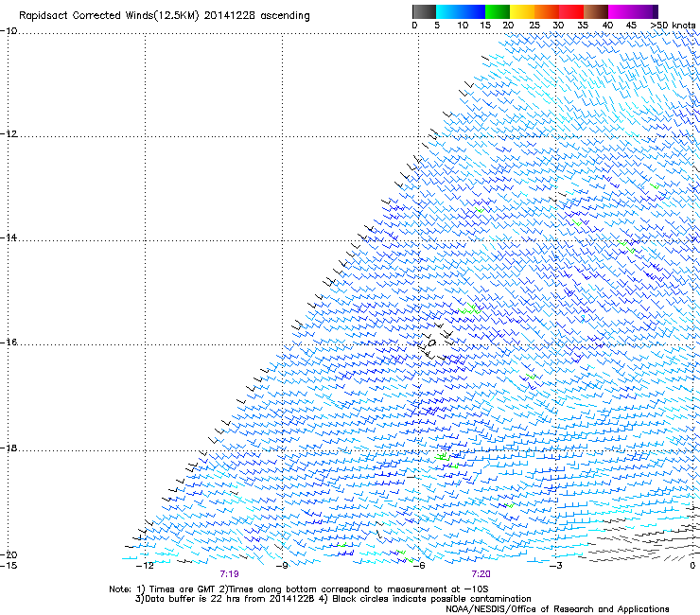Viewport: 700px width, 615px height.
Task: Select the latitude axis label '-14'
Action: (9, 237)
